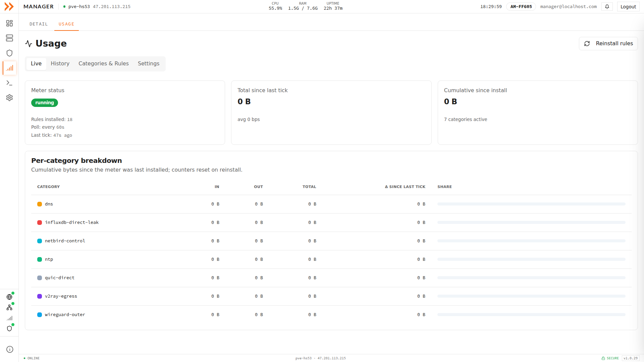Screen dimensions: 644x362
Task: Select the influxdb-direct-leak category name
Action: [72, 223]
